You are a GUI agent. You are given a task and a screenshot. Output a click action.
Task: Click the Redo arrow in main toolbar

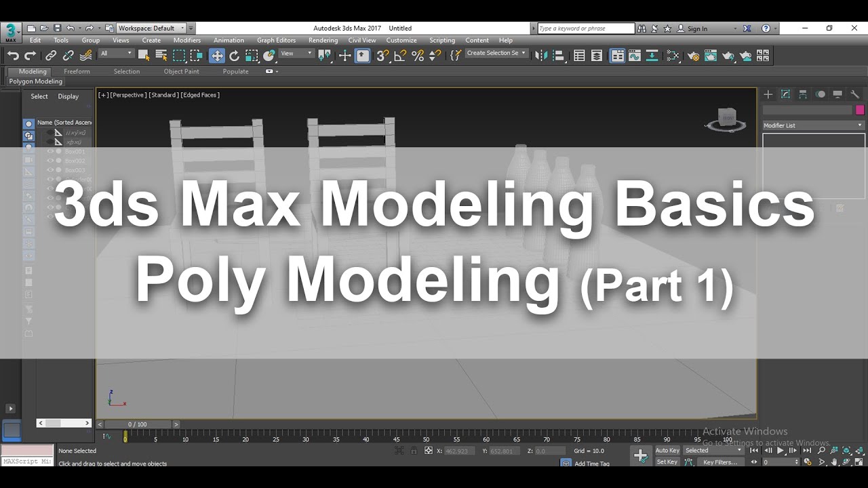[31, 56]
